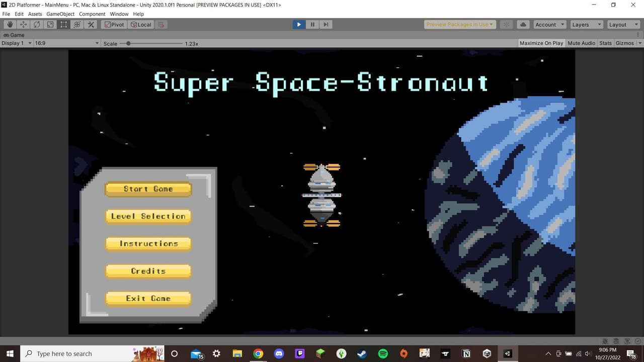
Task: Open the GameObject menu
Action: click(60, 14)
